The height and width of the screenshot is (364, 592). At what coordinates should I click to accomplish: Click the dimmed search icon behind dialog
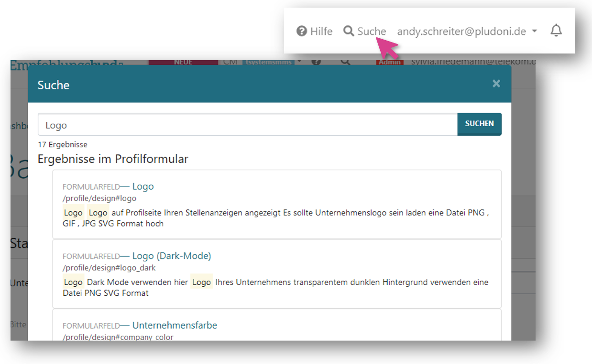pos(345,62)
